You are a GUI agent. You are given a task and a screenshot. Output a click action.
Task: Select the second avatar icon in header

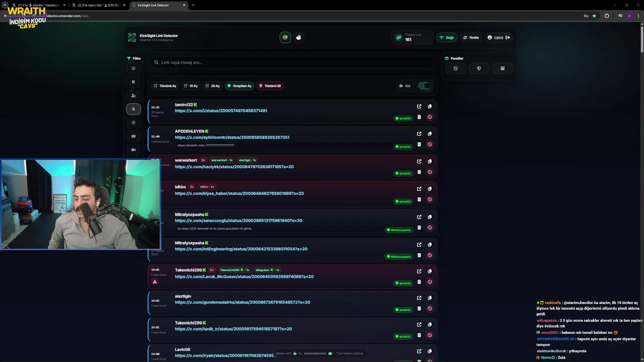[299, 37]
